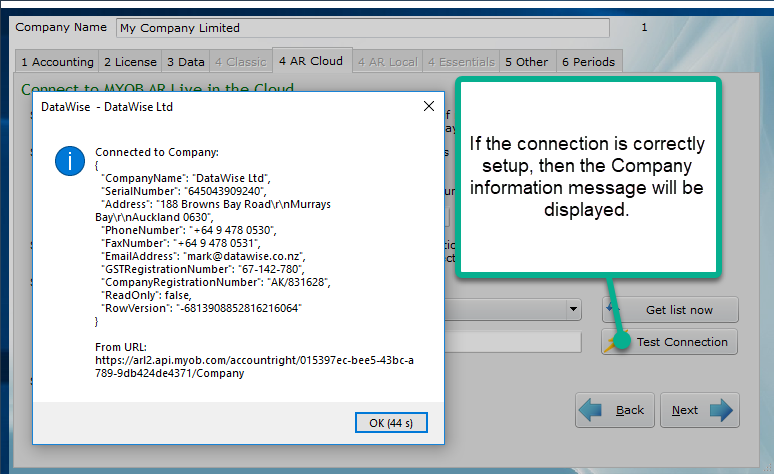Screen dimensions: 774x474
Task: Click the EmailAddress mark@datawise.co.nz line
Action: tap(203, 256)
